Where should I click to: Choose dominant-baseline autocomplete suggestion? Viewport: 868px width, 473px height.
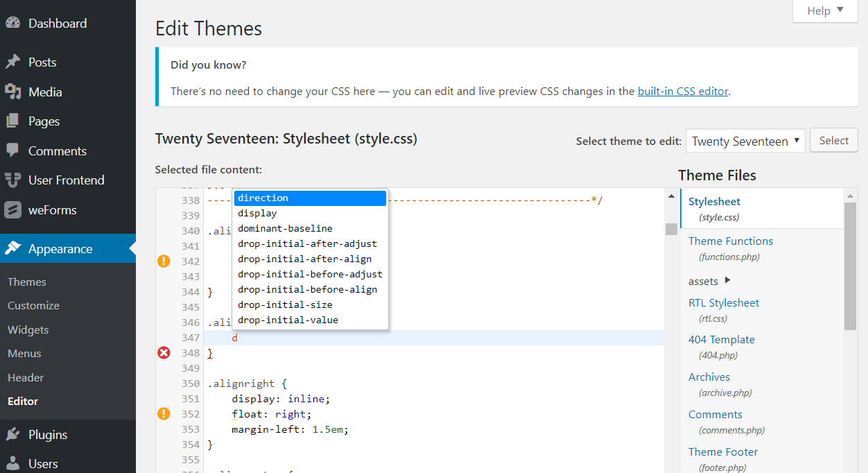coord(310,228)
